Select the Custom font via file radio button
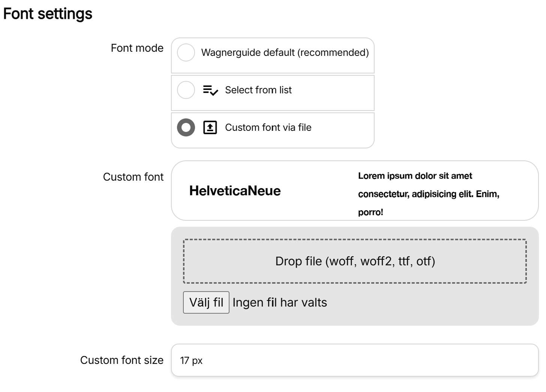 tap(185, 127)
